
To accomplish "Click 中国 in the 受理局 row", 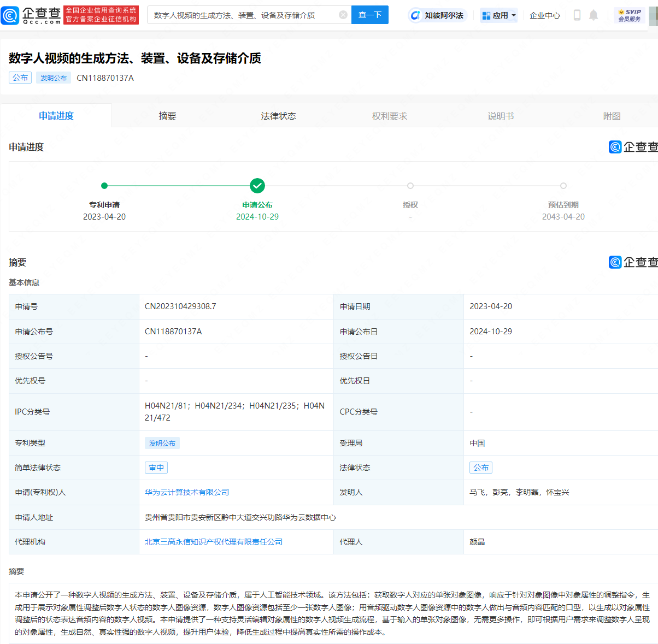I will click(477, 443).
